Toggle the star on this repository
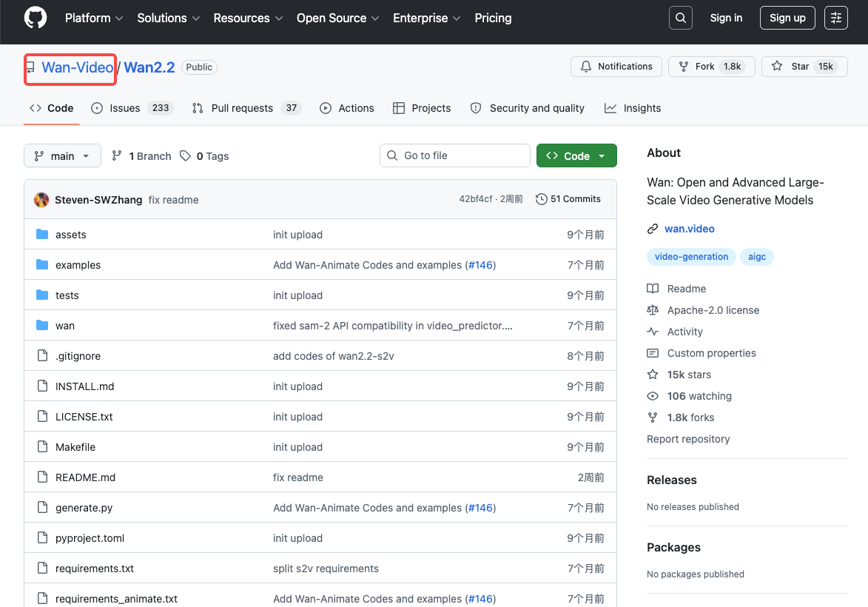868x607 pixels. click(x=804, y=66)
